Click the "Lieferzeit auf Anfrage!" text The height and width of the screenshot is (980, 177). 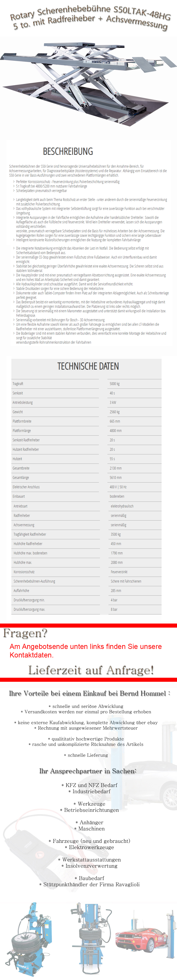pos(91,670)
